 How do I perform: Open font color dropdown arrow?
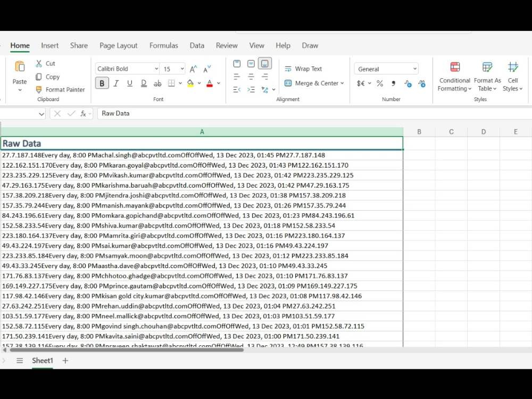pos(219,84)
